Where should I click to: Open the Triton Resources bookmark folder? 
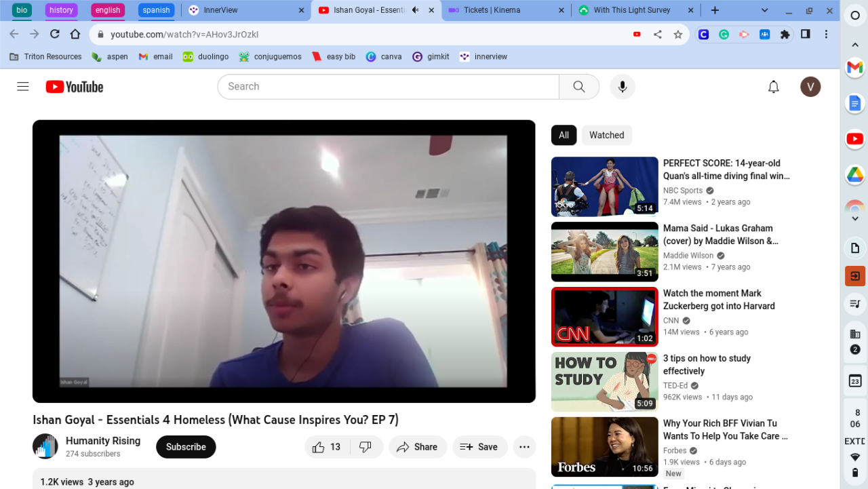point(45,57)
